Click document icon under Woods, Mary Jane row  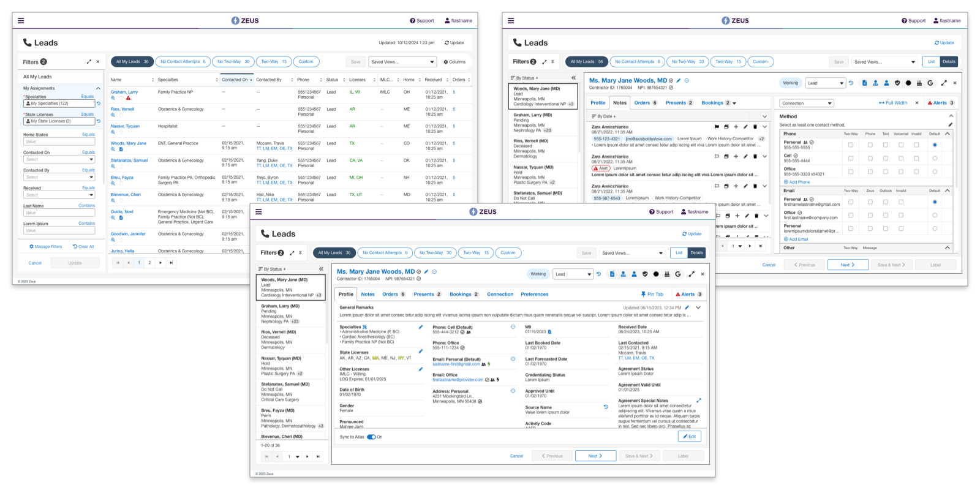point(121,149)
